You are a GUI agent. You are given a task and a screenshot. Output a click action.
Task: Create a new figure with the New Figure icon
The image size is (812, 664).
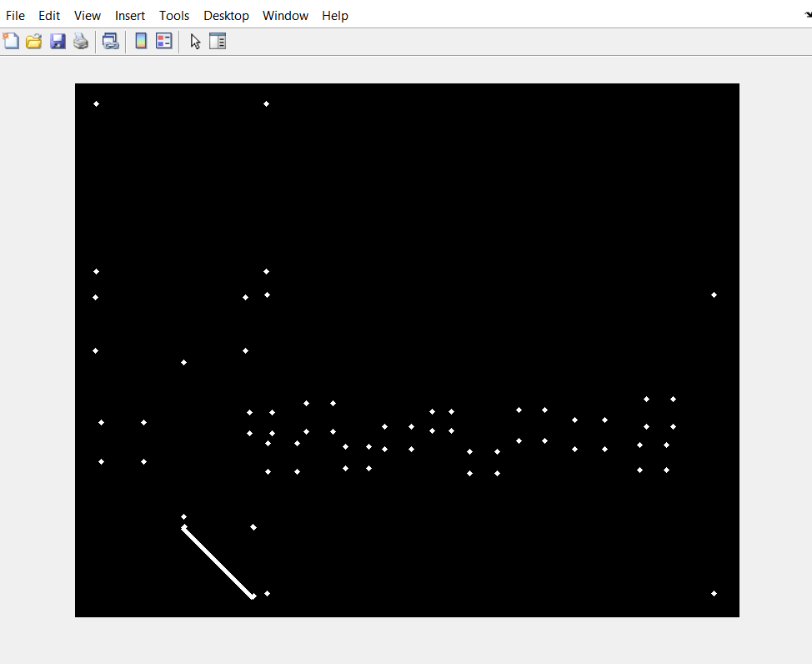click(x=11, y=40)
